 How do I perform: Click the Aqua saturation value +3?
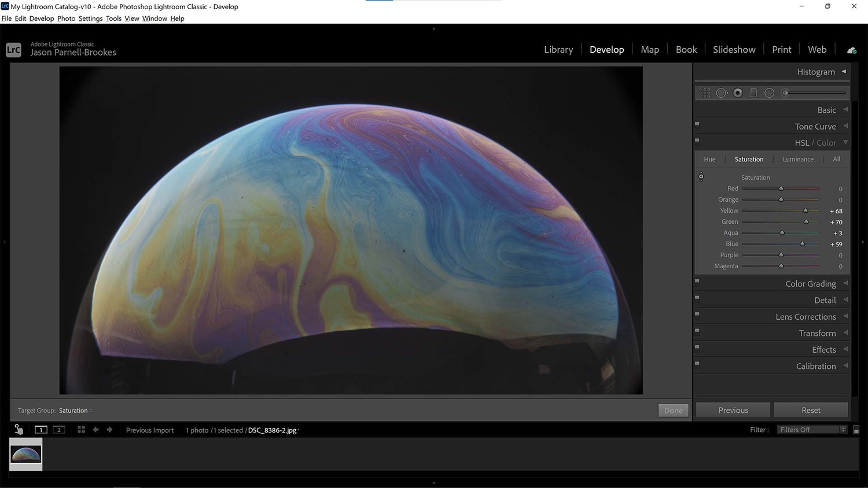pos(837,233)
